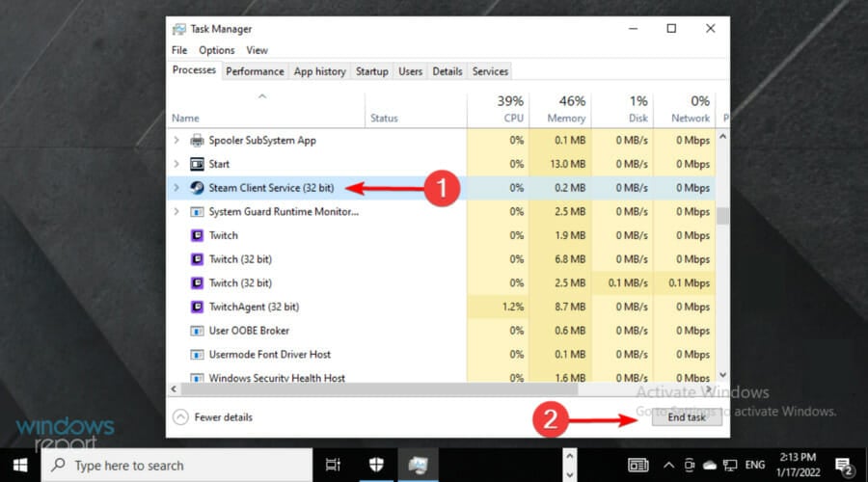868x482 pixels.
Task: Click the Start process icon
Action: click(x=197, y=164)
